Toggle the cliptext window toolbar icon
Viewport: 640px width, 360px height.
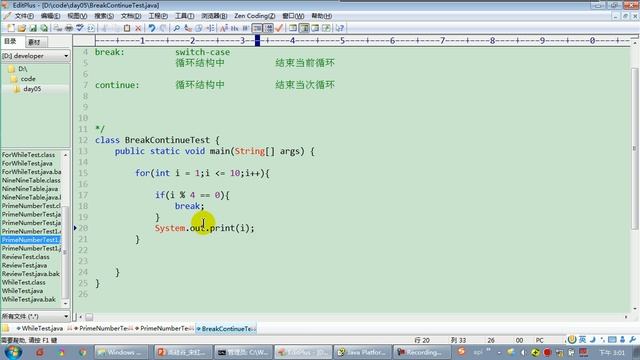tap(293, 28)
